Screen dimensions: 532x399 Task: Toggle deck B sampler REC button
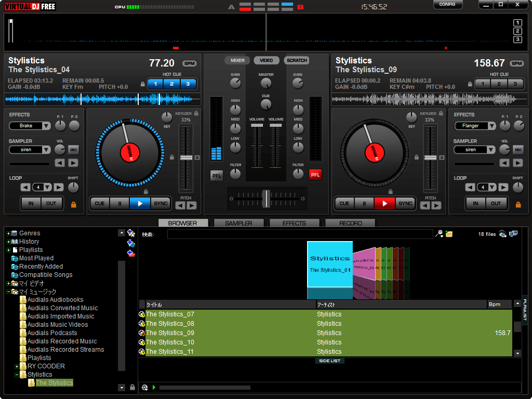(x=518, y=150)
